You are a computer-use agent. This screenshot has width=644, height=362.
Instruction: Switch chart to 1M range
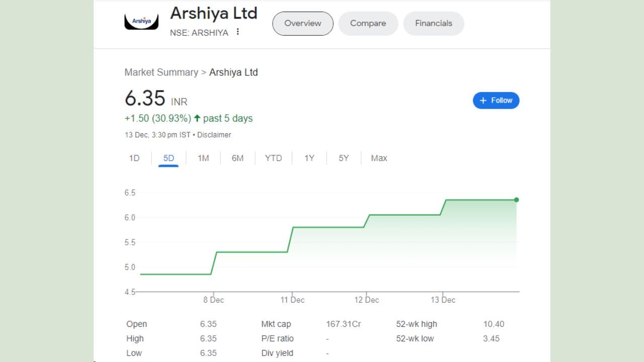point(203,158)
